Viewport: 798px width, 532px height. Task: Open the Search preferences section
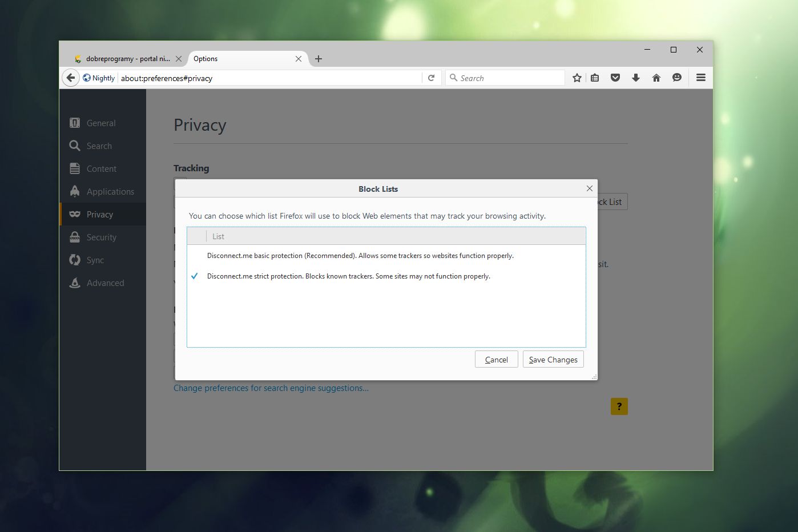point(103,146)
